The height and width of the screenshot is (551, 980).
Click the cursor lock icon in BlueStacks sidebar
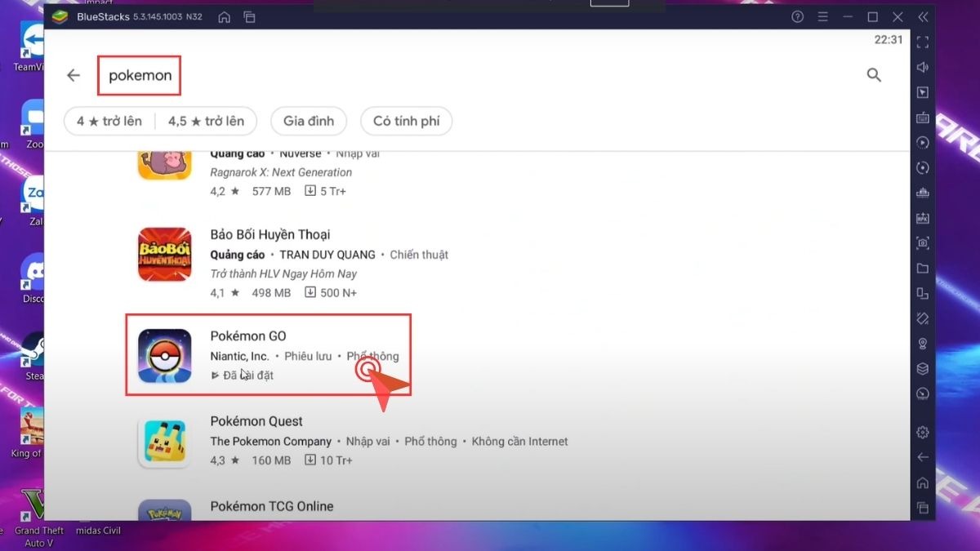[923, 92]
